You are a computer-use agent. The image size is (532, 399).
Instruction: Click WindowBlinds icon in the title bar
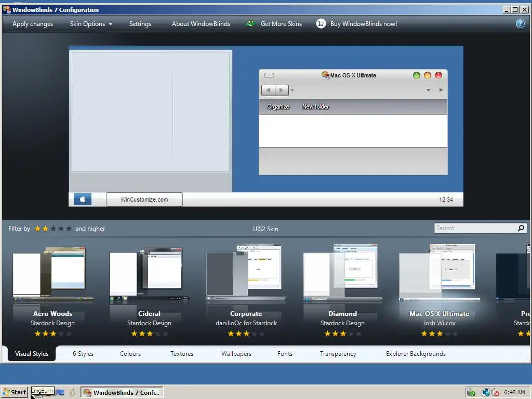[x=6, y=9]
